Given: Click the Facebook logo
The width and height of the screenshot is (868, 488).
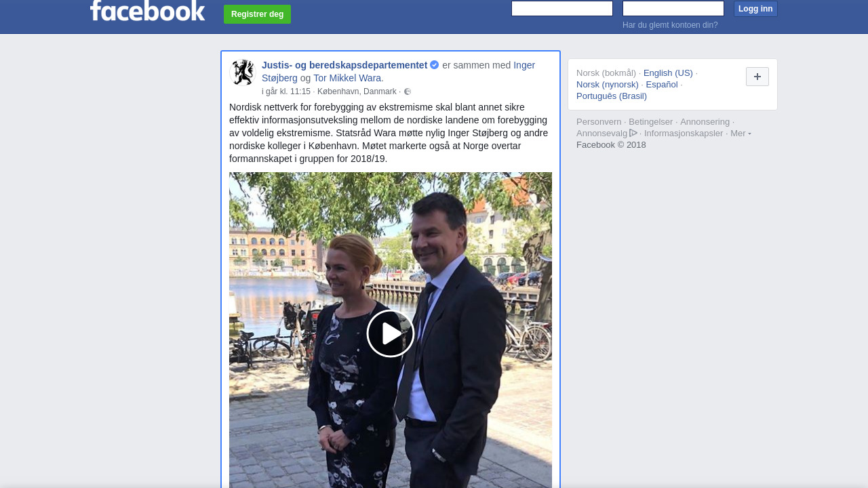Looking at the screenshot, I should coord(147,11).
